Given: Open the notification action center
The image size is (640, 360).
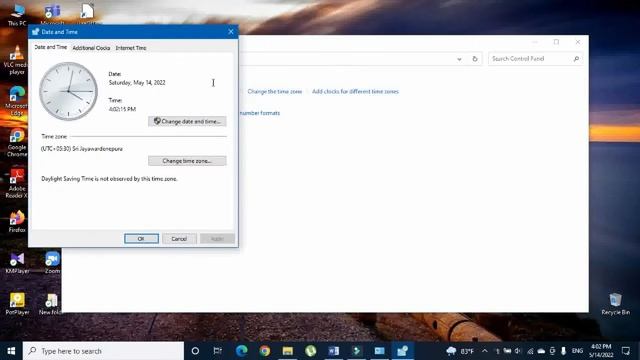Looking at the screenshot, I should tap(626, 351).
